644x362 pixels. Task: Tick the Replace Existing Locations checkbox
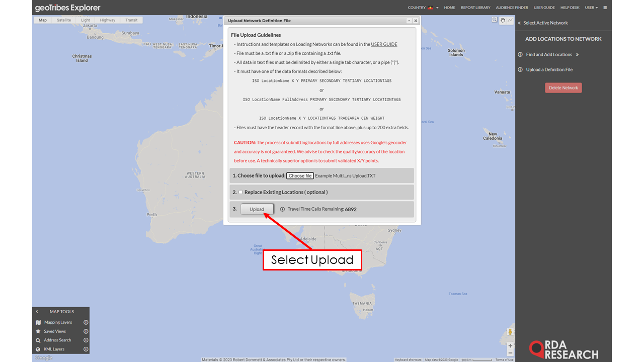pyautogui.click(x=240, y=192)
